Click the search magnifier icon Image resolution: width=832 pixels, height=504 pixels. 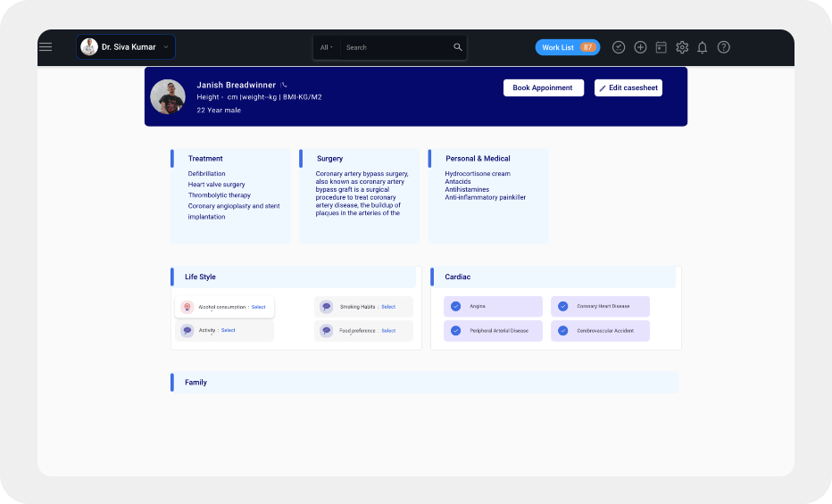point(458,47)
